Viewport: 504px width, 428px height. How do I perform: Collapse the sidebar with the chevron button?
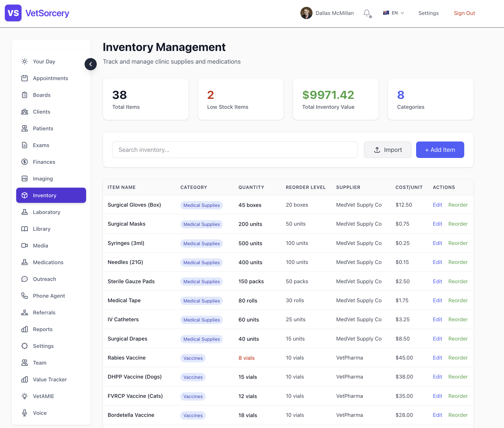point(90,64)
